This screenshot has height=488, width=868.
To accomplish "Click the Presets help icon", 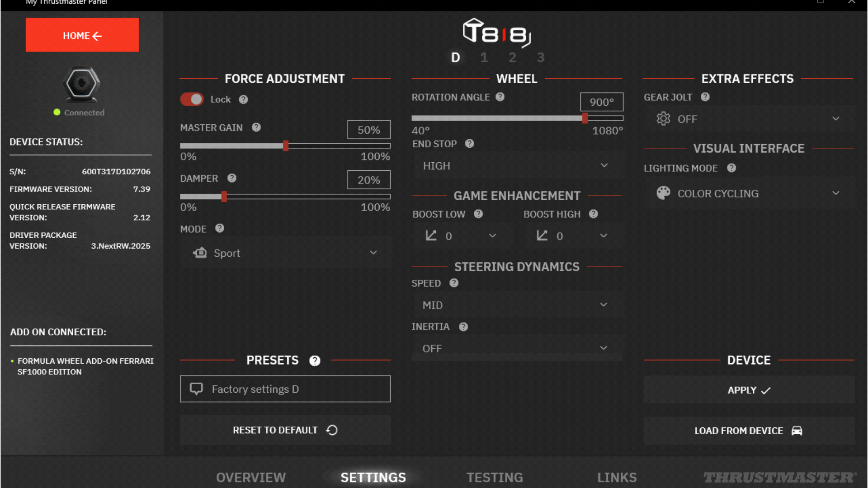I will (x=315, y=361).
